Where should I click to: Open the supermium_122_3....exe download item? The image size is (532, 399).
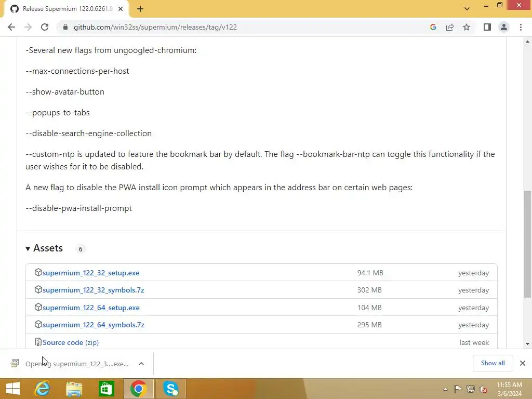(x=77, y=364)
